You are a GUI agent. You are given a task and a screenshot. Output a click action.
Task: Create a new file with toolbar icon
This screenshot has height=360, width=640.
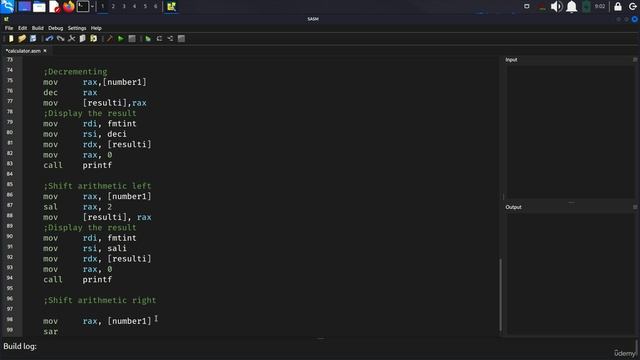[x=11, y=39]
